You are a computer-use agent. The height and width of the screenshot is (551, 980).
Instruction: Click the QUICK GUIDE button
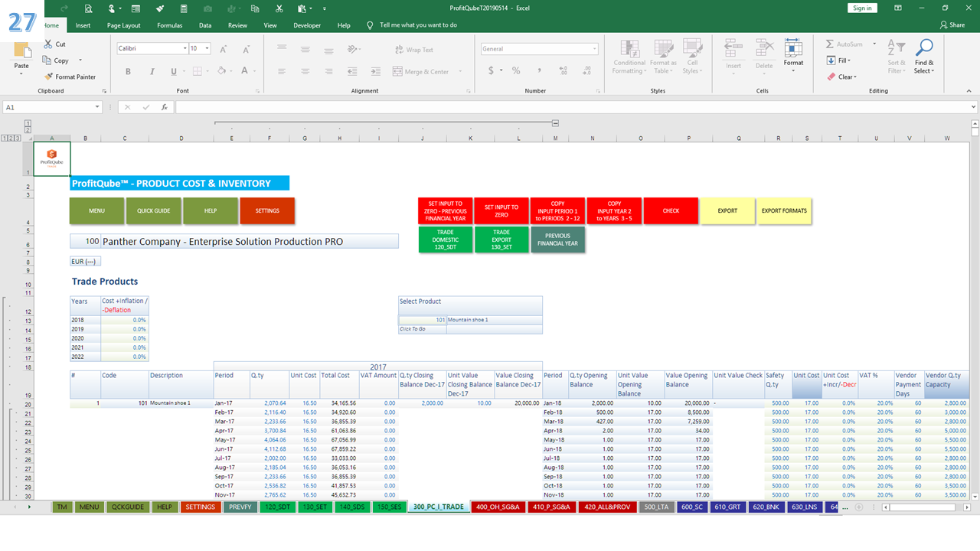154,211
